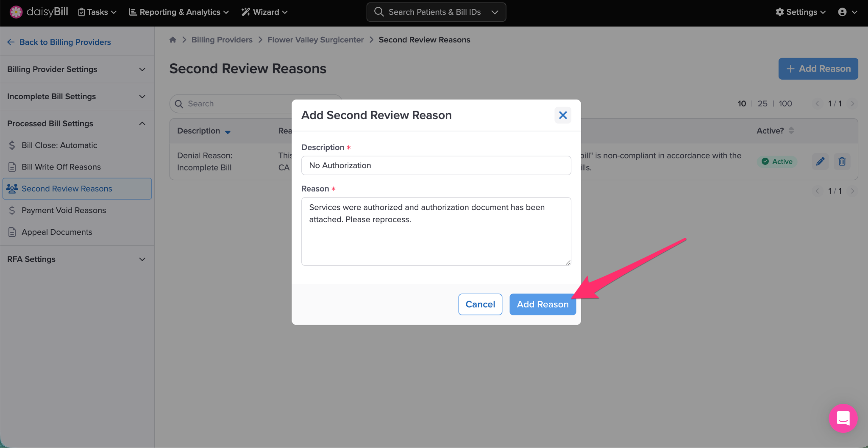Close the Add Second Review Reason dialog
Viewport: 868px width, 448px height.
pos(562,115)
